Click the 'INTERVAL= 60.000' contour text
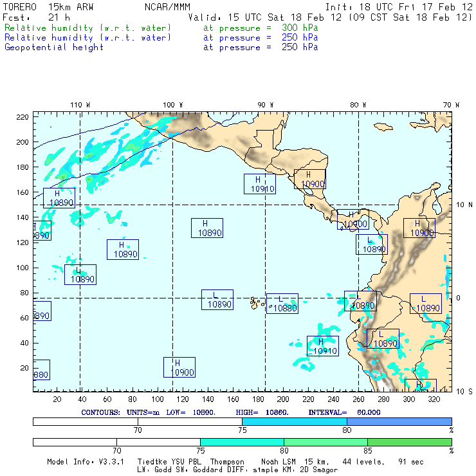 [x=344, y=412]
